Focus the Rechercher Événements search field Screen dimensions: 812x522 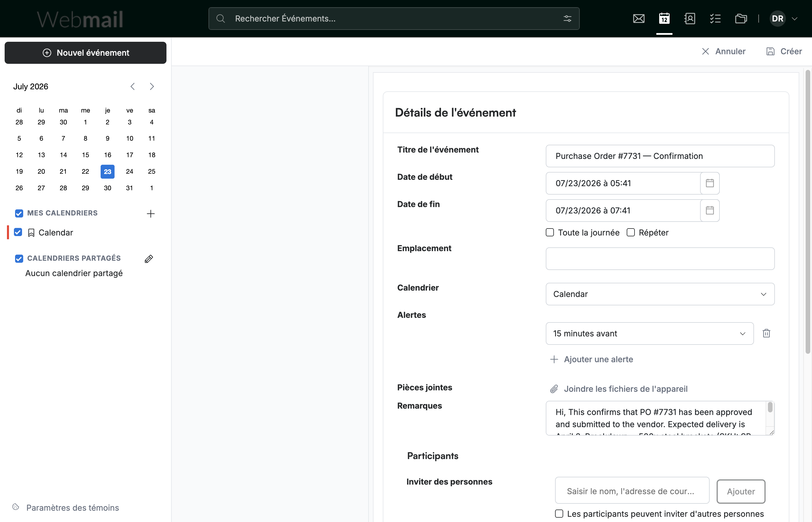(x=394, y=18)
